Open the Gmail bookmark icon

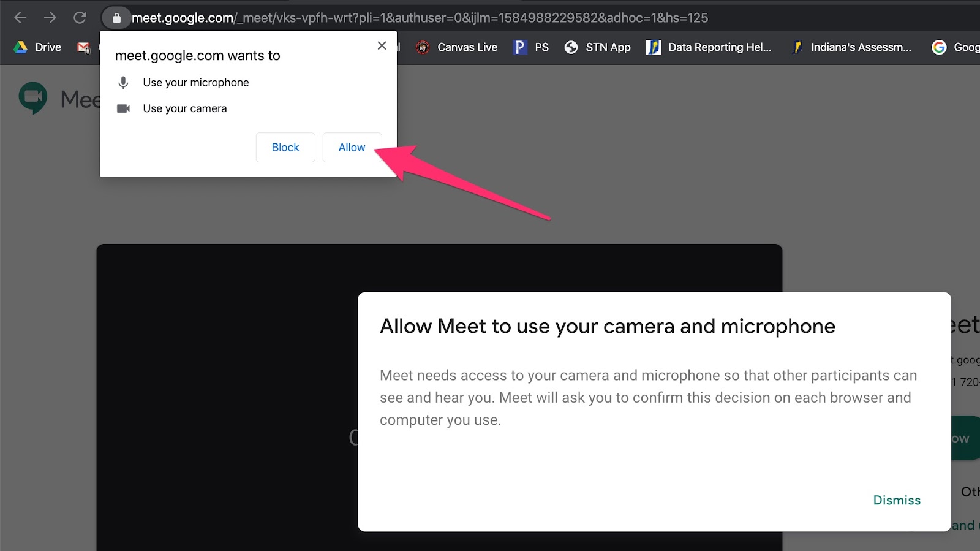click(84, 47)
